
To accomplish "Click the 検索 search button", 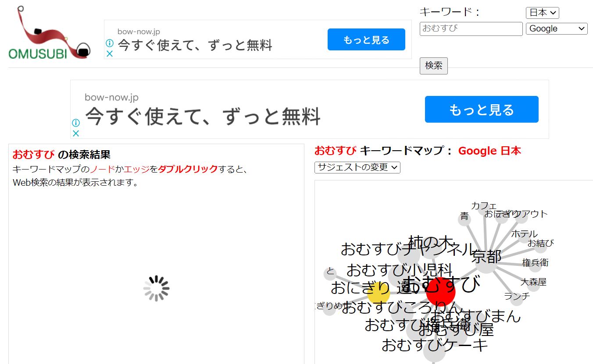I will (434, 66).
